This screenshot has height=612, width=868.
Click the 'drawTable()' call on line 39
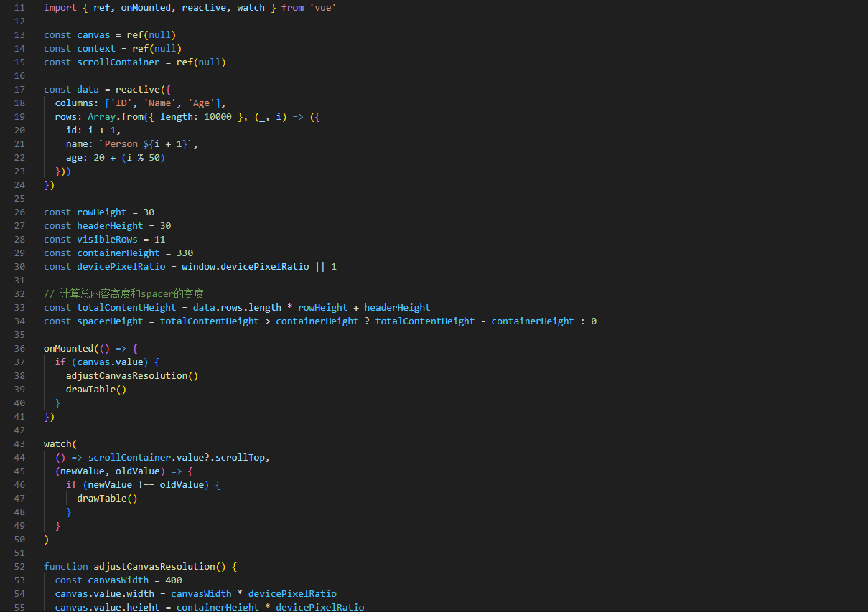point(96,389)
